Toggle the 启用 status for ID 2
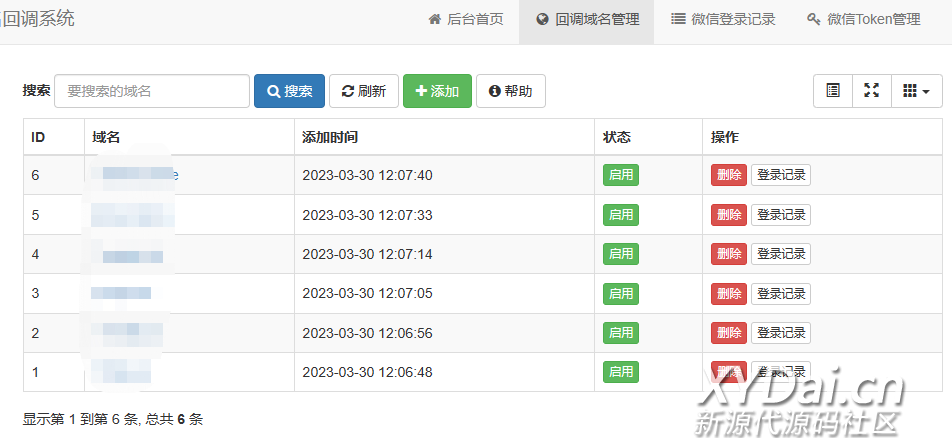The image size is (952, 443). (x=621, y=333)
